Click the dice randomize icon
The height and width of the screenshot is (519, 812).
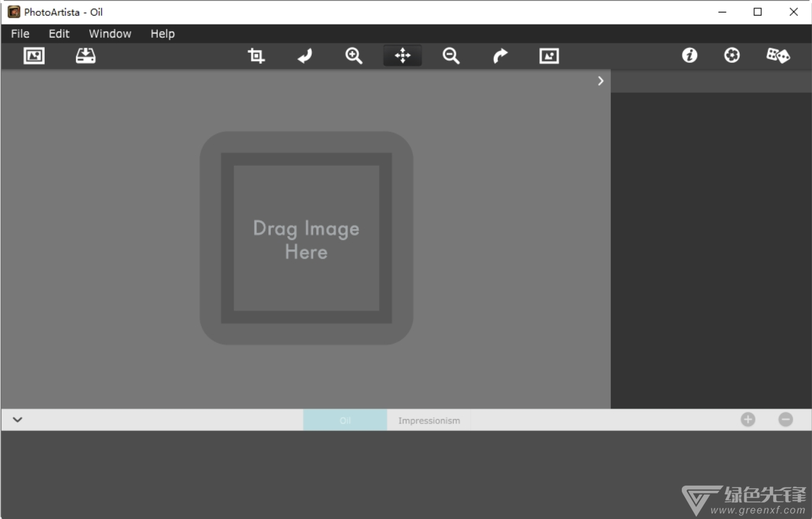coord(778,56)
